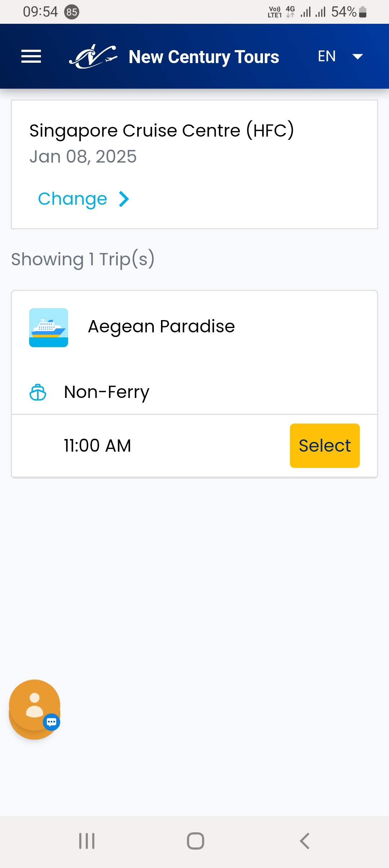The height and width of the screenshot is (868, 389).
Task: Open the hamburger navigation menu
Action: point(31,57)
